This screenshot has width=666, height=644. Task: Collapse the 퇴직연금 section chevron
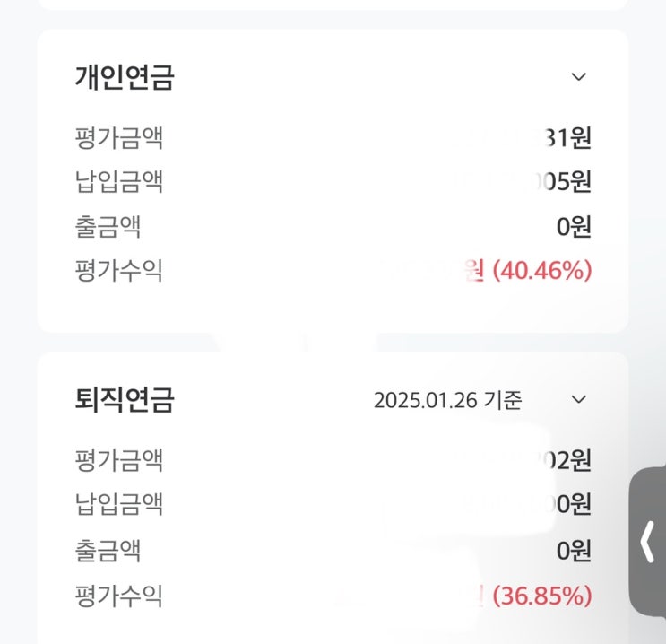[579, 399]
